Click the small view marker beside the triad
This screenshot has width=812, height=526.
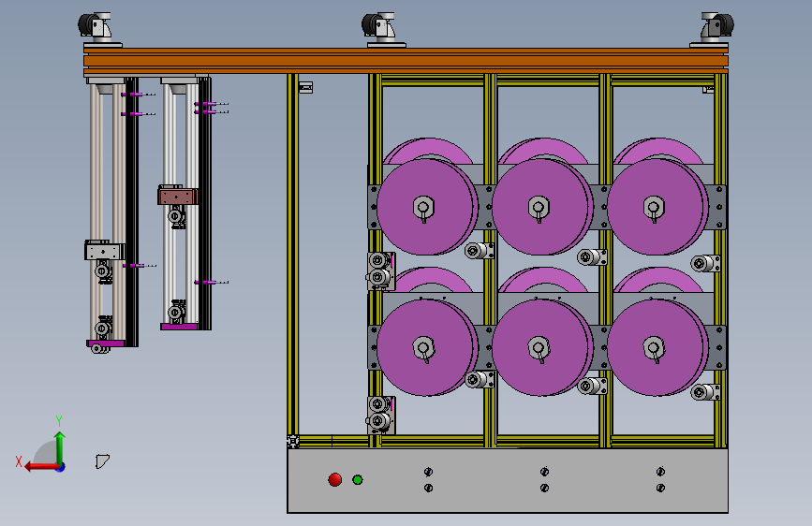coord(102,460)
